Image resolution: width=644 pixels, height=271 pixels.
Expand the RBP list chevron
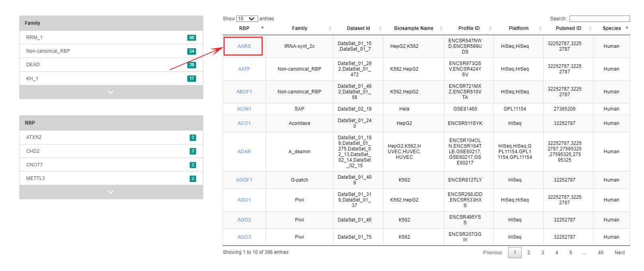111,192
